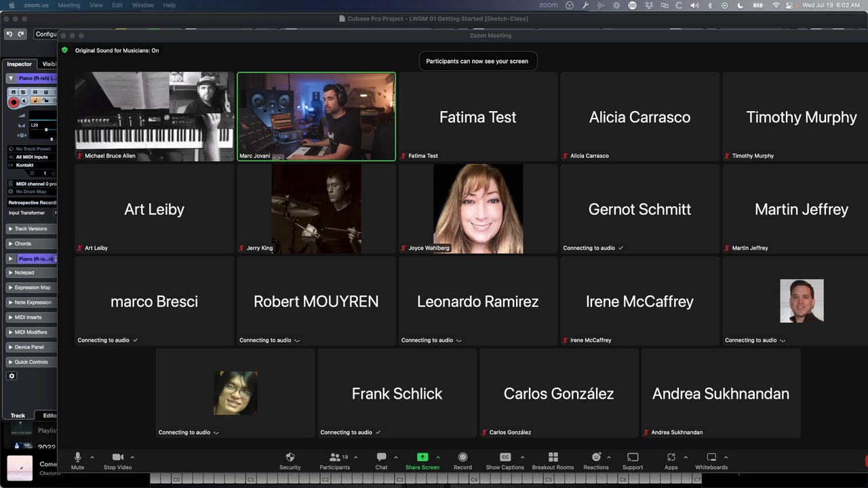868x488 pixels.
Task: Open the Reactions emoji picker
Action: pos(596,457)
